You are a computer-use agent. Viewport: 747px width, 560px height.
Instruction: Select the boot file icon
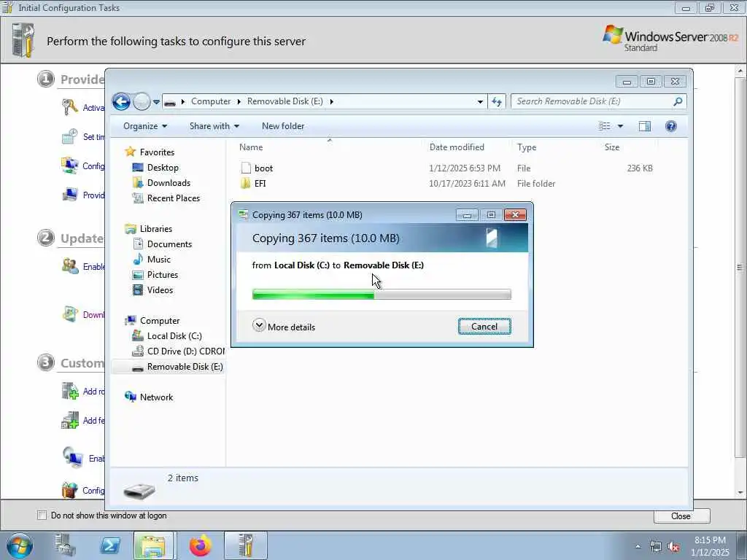click(246, 168)
